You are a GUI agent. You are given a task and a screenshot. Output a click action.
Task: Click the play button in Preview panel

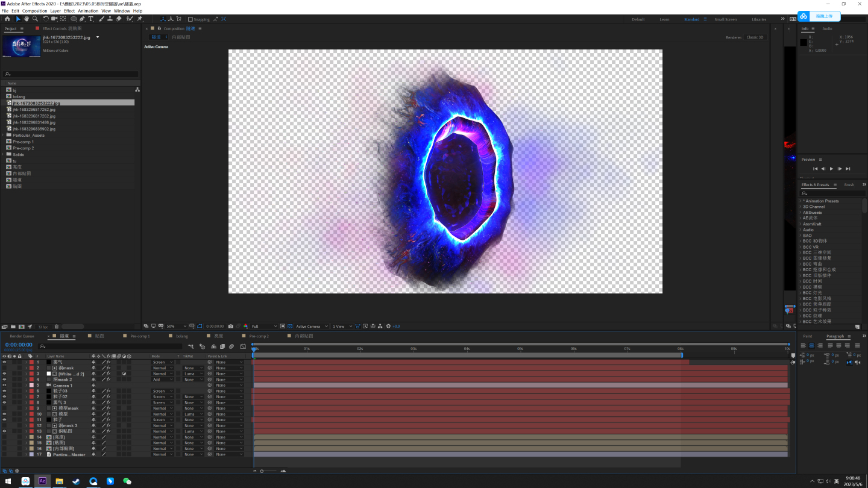coord(831,169)
